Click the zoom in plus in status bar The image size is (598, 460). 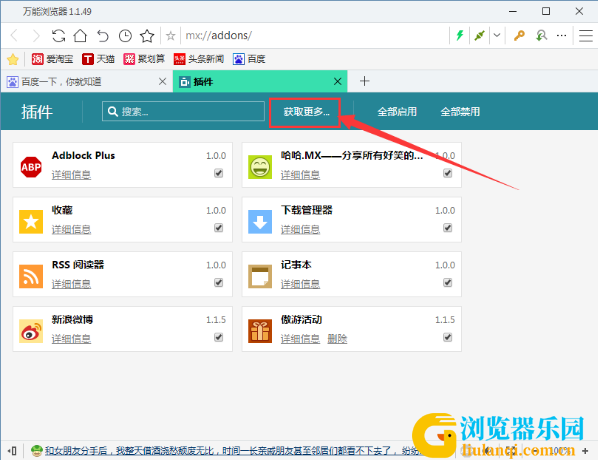pyautogui.click(x=585, y=451)
